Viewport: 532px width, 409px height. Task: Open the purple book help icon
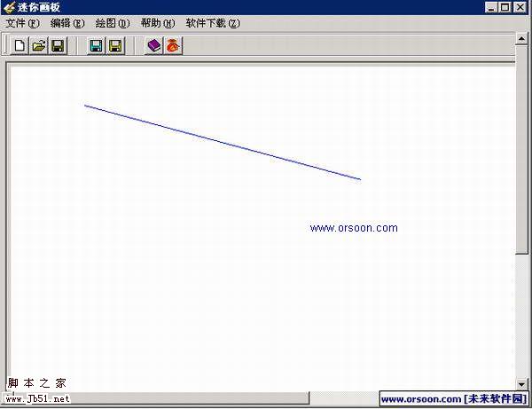[x=154, y=45]
